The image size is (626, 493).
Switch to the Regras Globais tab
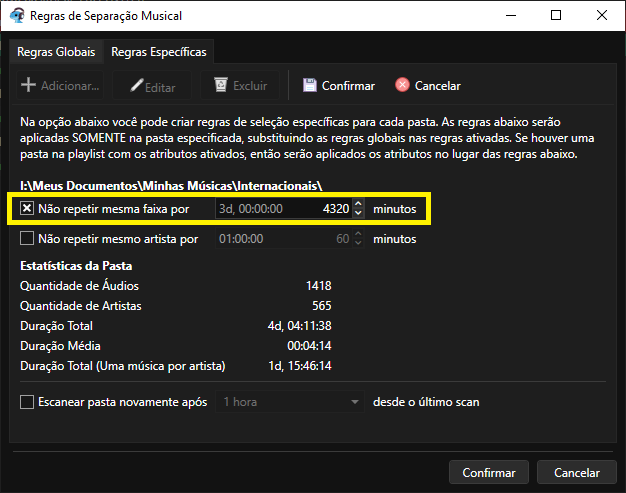click(x=56, y=52)
